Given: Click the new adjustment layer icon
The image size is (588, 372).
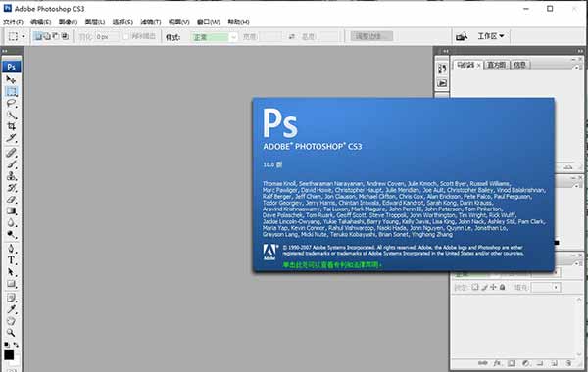Looking at the screenshot, I should [x=525, y=363].
